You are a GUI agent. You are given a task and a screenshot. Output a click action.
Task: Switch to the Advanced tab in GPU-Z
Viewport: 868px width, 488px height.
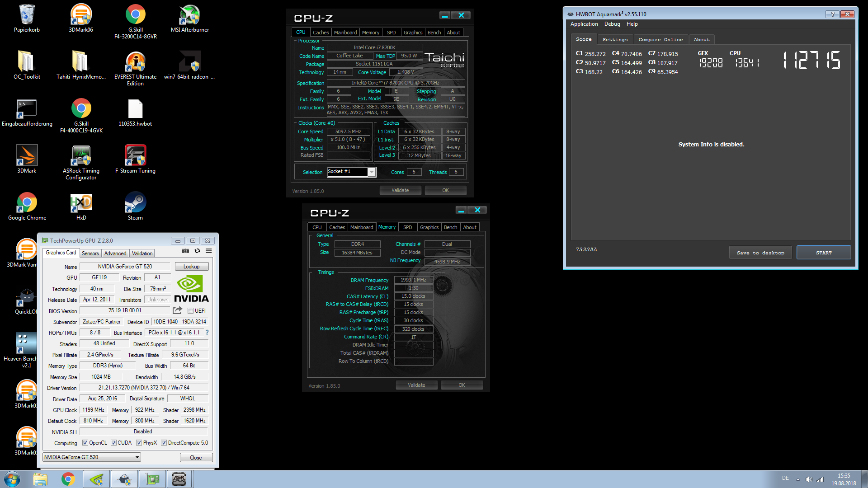coord(115,253)
